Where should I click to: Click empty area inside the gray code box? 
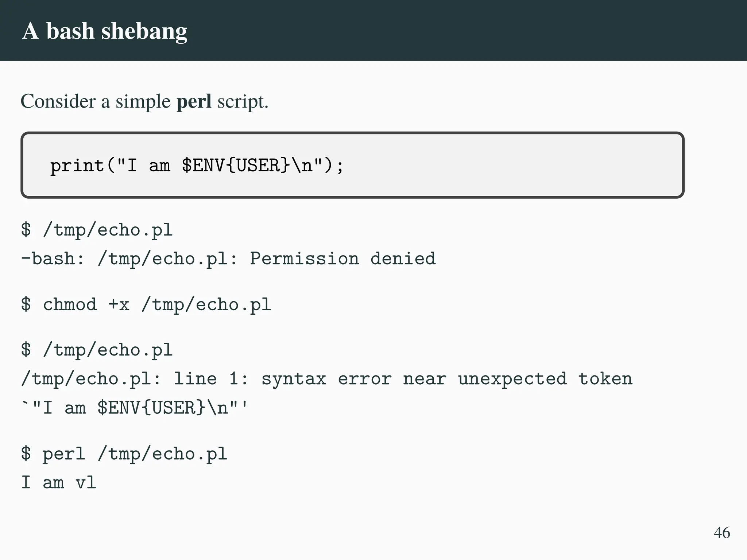coord(511,166)
